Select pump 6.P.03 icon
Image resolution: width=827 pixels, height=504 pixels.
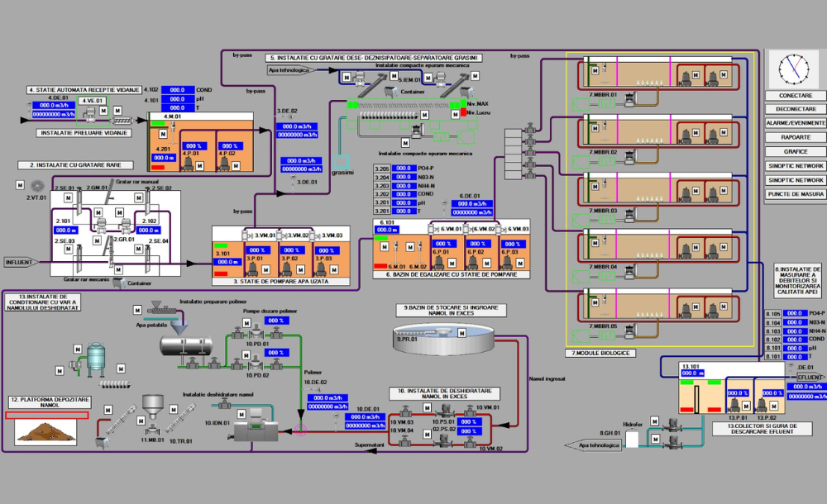(x=508, y=261)
